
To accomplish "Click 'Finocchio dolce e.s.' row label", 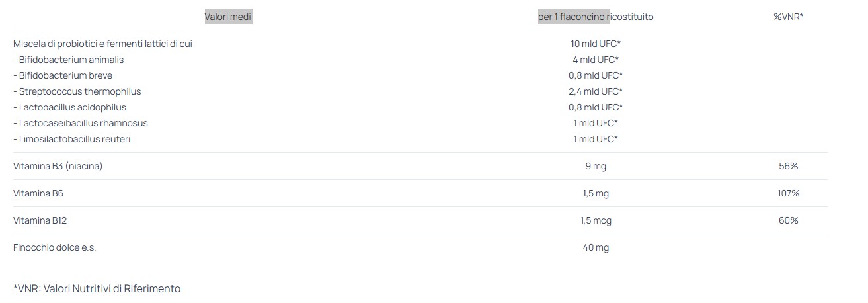I will point(55,247).
